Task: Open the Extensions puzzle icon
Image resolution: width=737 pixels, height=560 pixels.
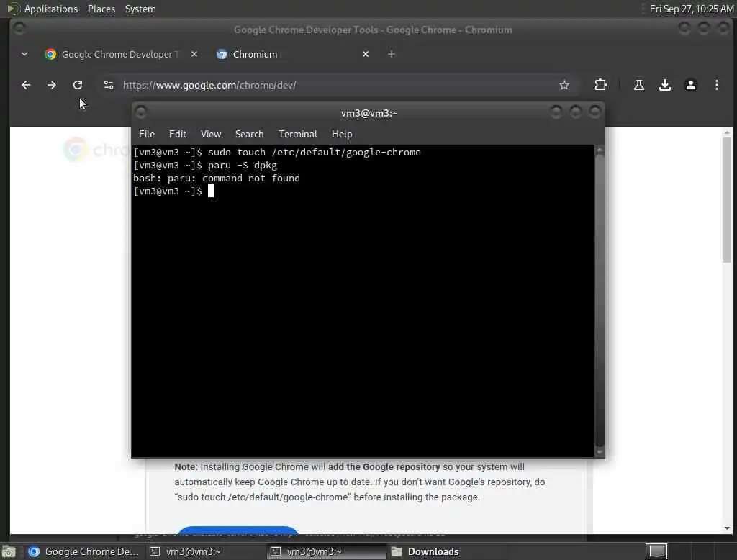Action: coord(600,85)
